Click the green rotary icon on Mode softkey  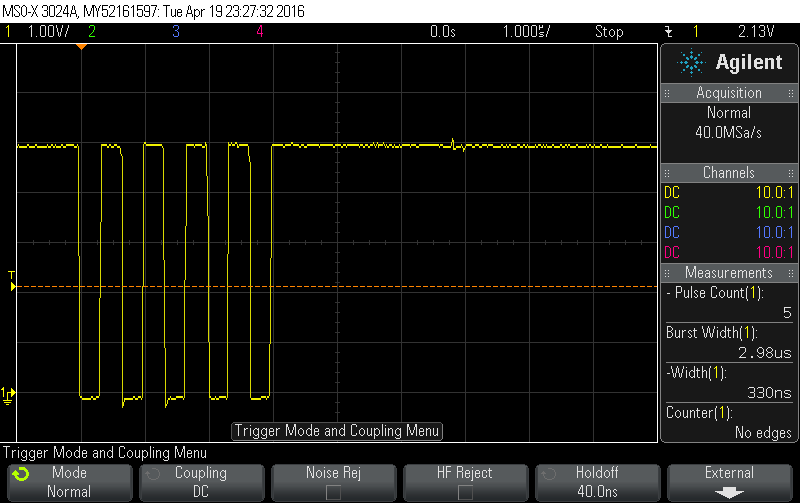pos(20,473)
